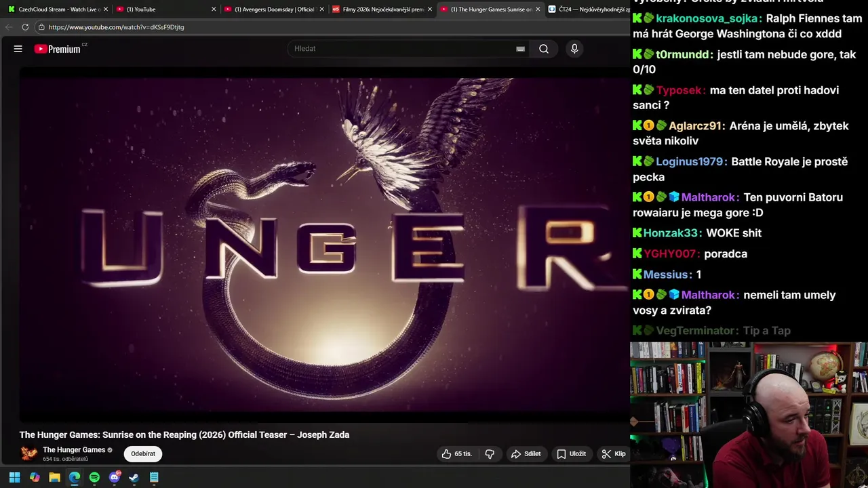This screenshot has height=488, width=868.
Task: Open Discord from the taskbar
Action: 115,477
